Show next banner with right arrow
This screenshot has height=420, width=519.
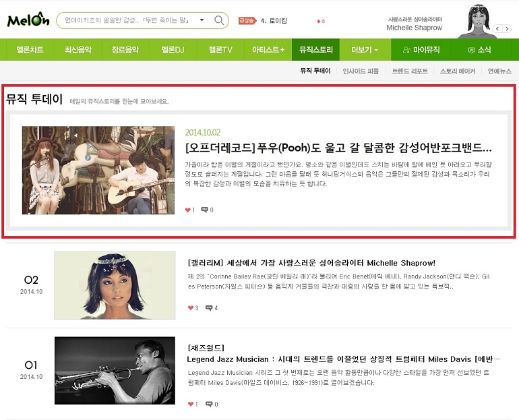[507, 29]
